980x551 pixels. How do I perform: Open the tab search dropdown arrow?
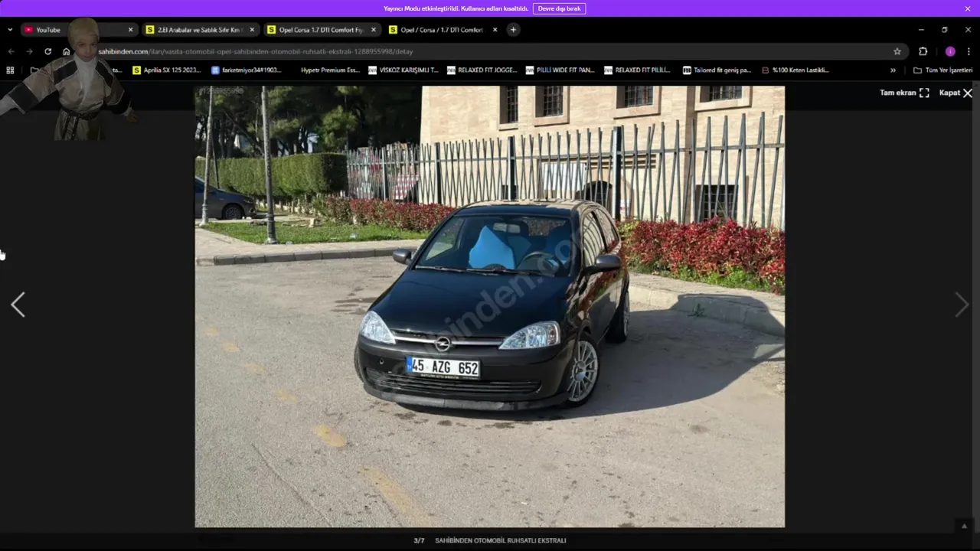[10, 30]
